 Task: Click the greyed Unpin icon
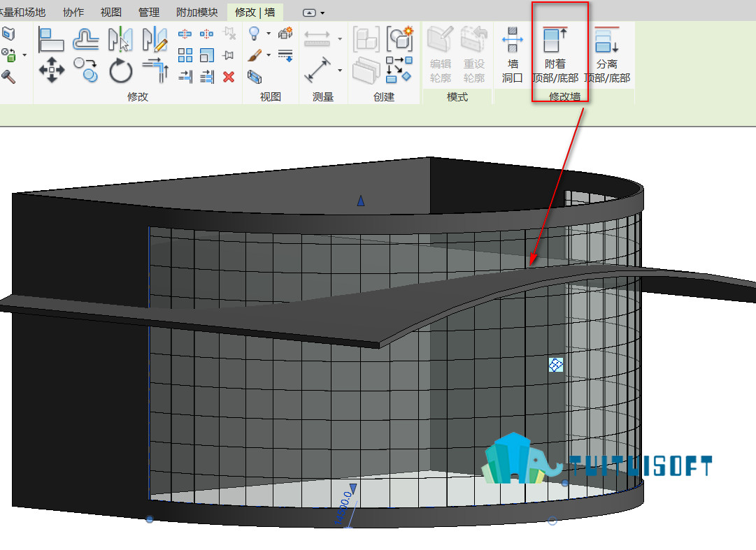pos(229,34)
